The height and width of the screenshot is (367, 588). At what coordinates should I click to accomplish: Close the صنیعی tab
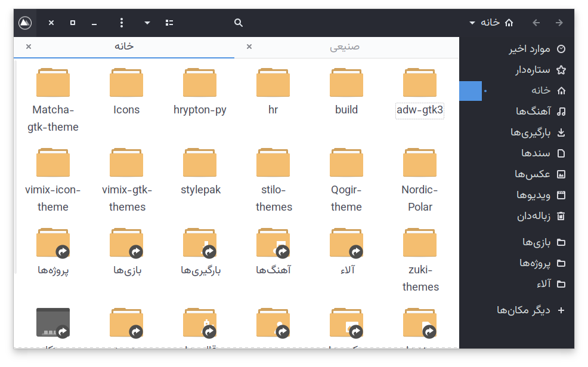(249, 47)
